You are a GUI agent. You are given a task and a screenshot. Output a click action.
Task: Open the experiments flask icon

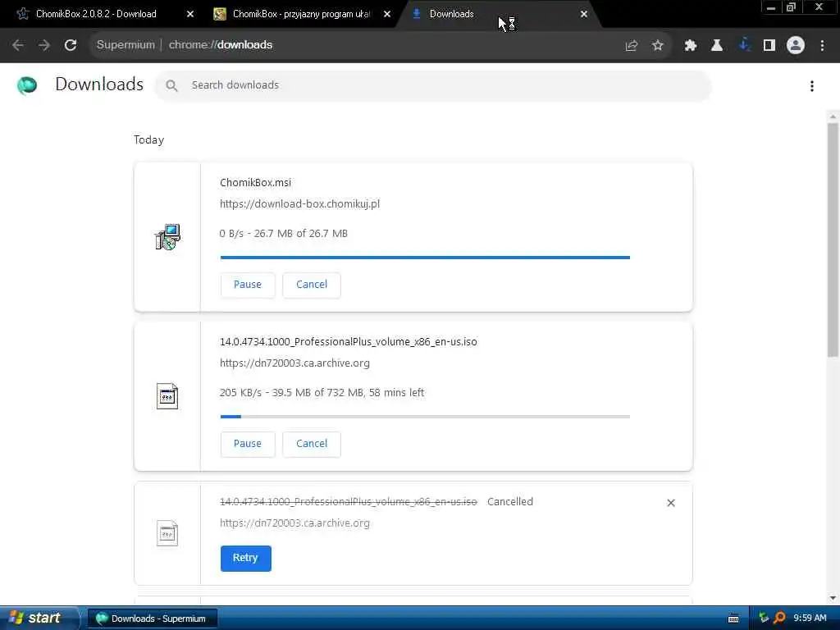pos(717,46)
